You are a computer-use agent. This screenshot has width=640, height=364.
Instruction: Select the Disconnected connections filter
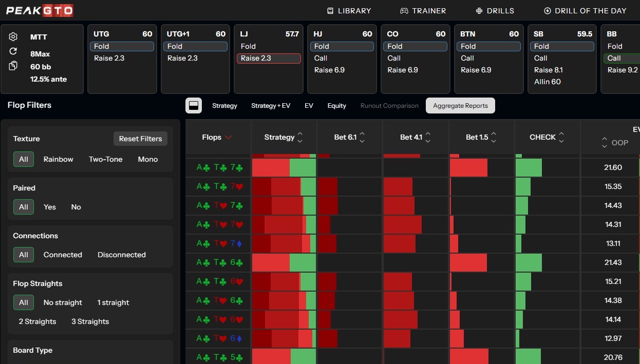click(121, 255)
